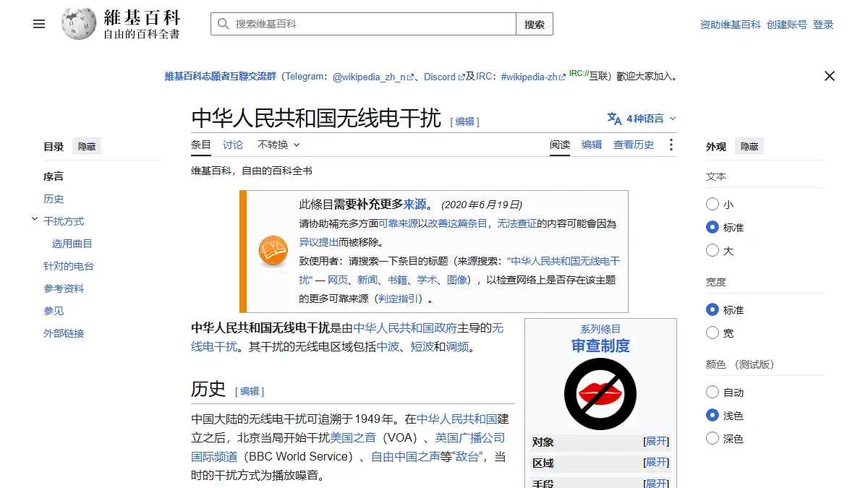Screen dimensions: 868x488
Task: Select the standard width radio
Action: (x=712, y=310)
